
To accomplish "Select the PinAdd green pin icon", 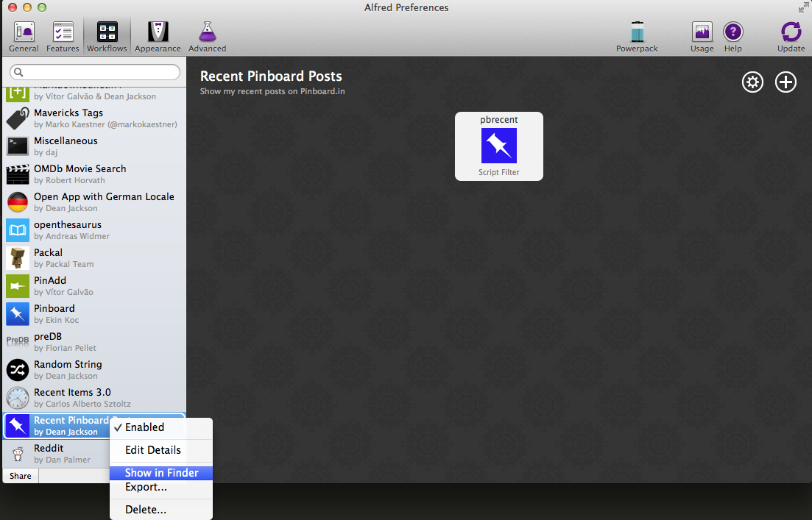I will point(18,286).
